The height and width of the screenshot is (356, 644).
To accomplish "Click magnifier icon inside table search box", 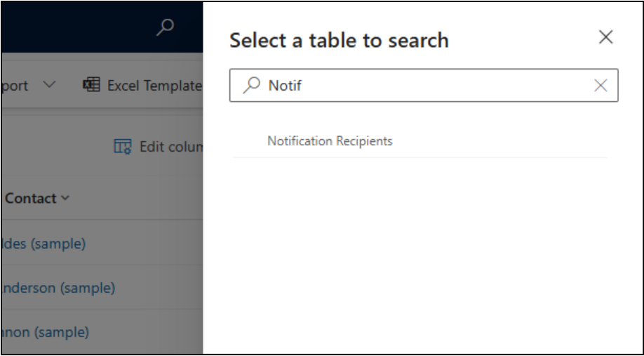I will (x=251, y=86).
